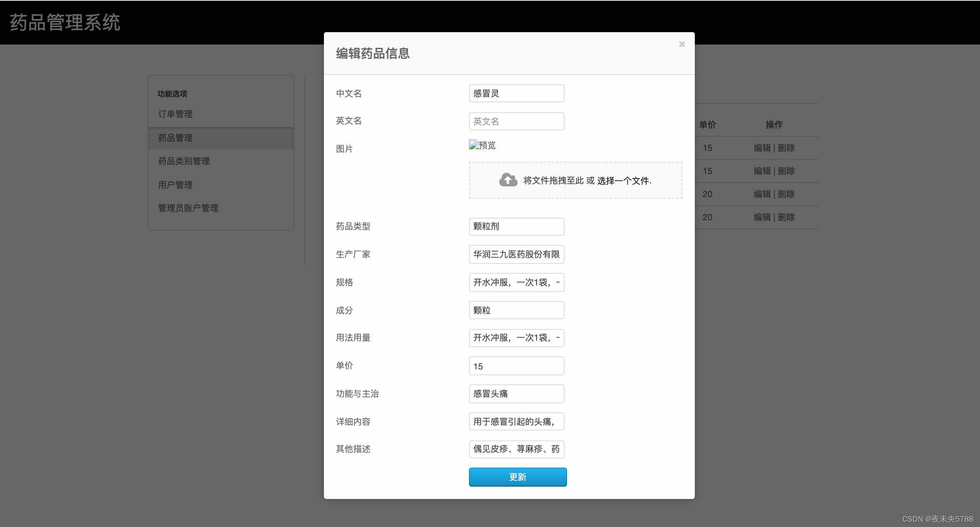Click the 选择一个文件 upload link
Viewport: 980px width, 527px height.
[623, 181]
